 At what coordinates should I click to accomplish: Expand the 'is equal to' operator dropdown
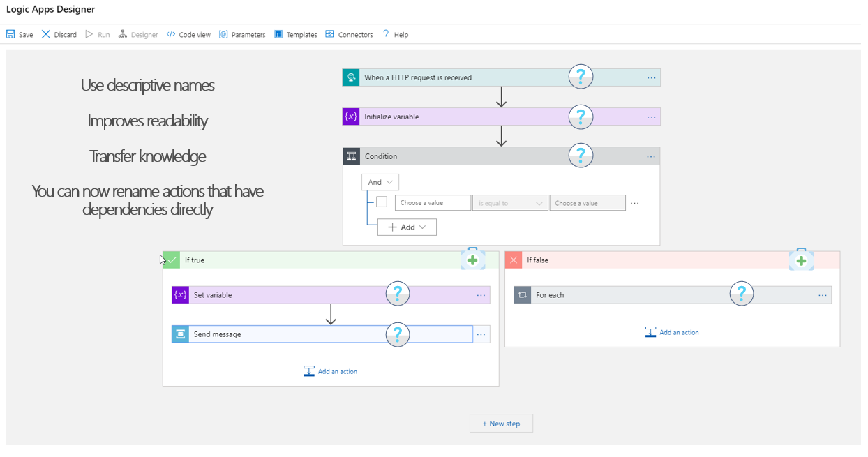pyautogui.click(x=510, y=203)
